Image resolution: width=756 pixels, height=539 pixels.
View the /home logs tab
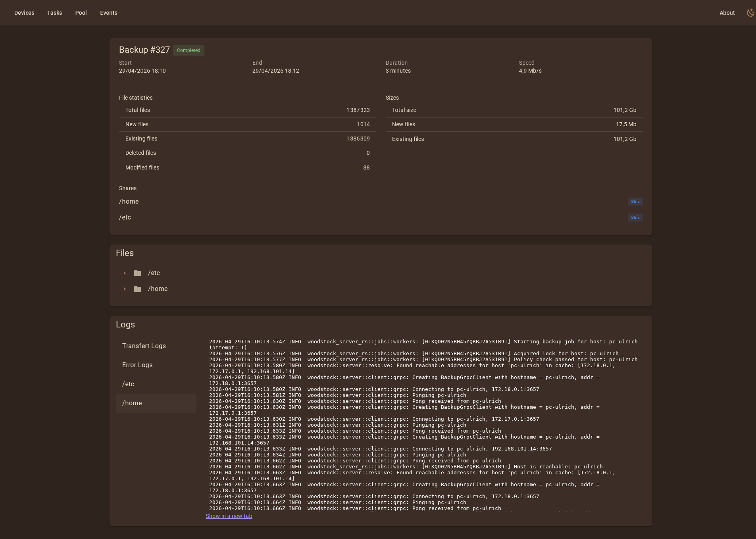(x=132, y=403)
